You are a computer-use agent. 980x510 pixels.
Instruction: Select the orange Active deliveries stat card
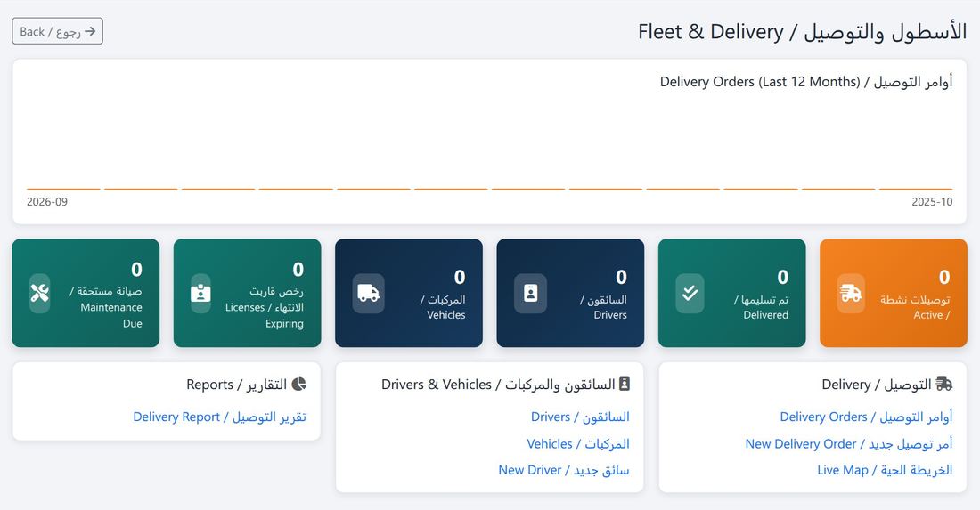[893, 293]
